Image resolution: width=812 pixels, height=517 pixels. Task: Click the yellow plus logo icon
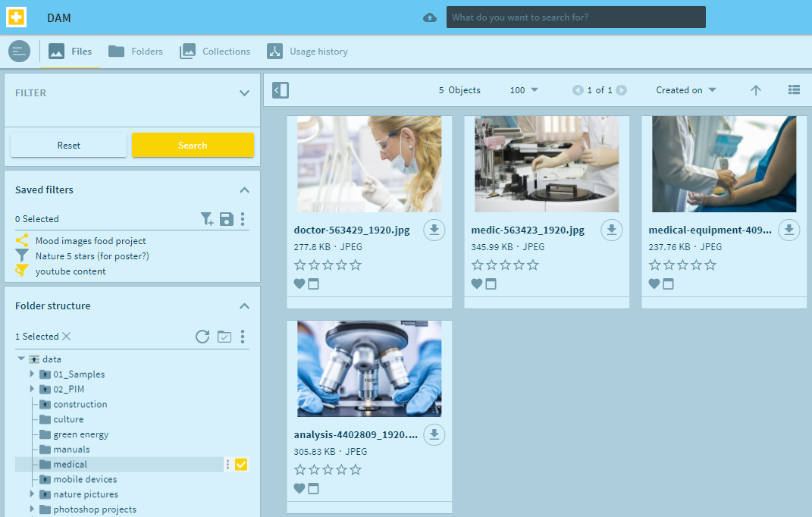[16, 17]
